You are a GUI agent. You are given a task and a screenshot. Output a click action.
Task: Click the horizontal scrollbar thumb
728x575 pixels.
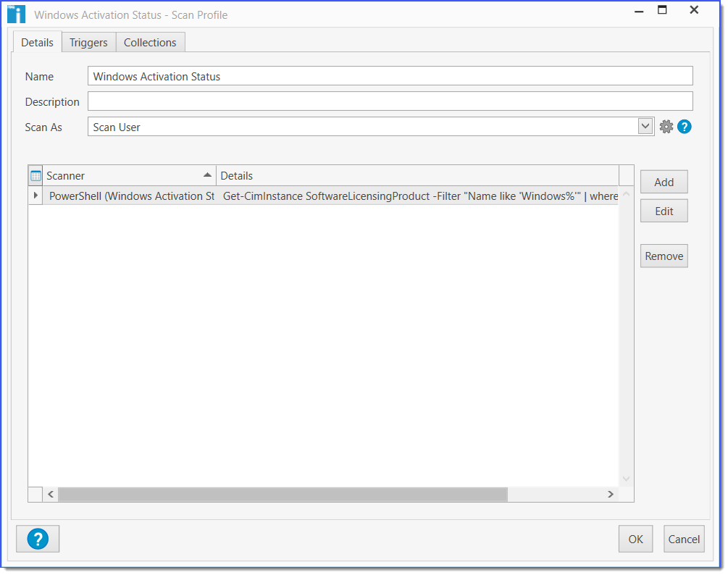(283, 494)
